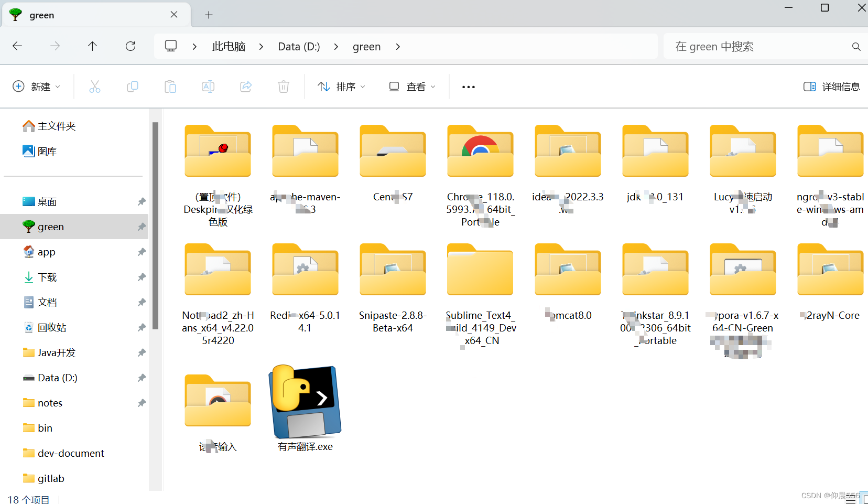
Task: Open the 查看 (View) dropdown
Action: click(412, 87)
